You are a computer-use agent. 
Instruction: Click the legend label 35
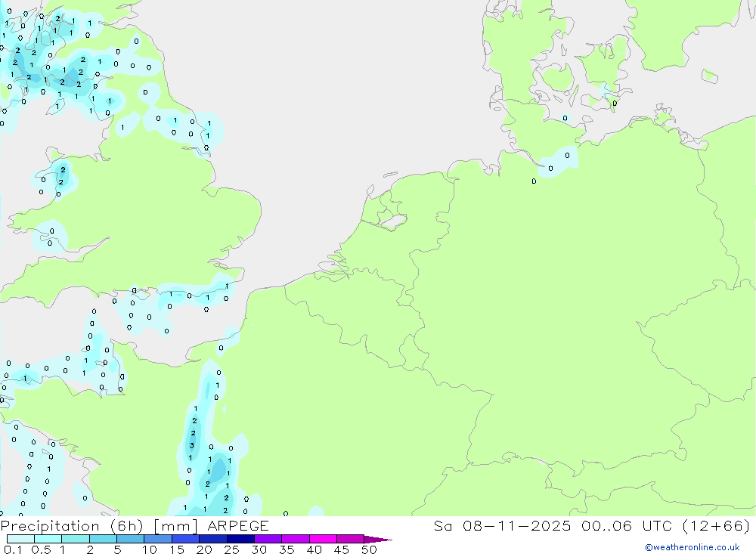point(287,549)
